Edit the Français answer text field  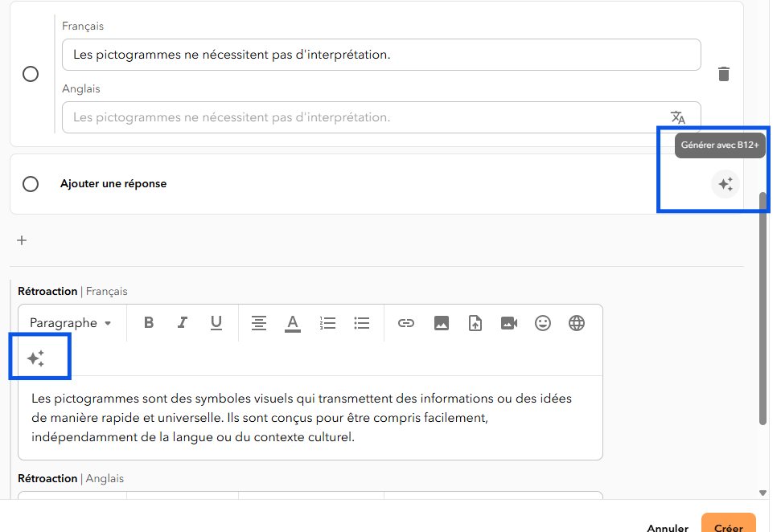(x=381, y=55)
